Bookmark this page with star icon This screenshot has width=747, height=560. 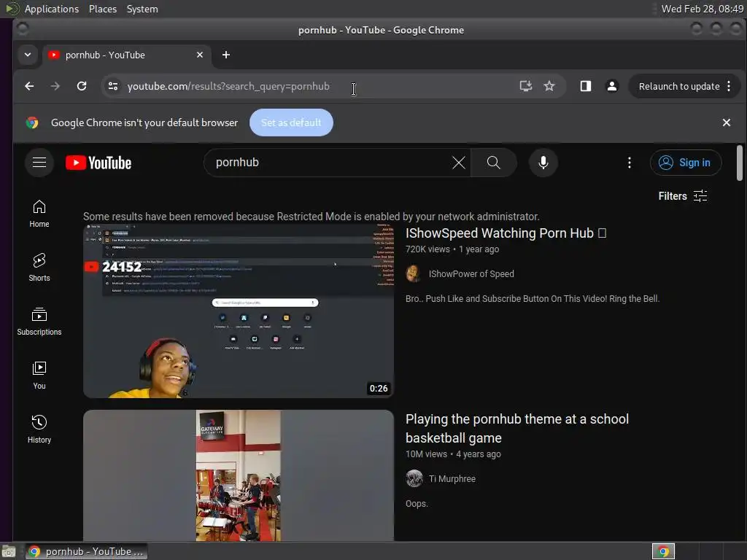click(x=549, y=86)
